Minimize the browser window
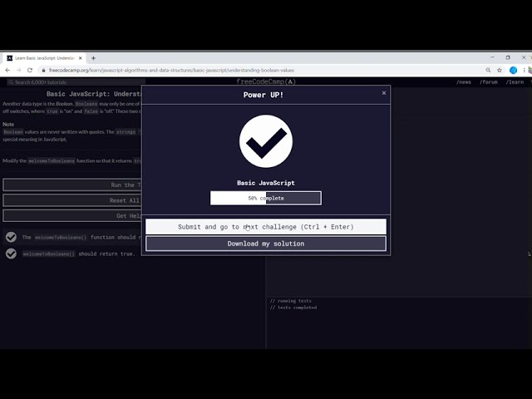Viewport: 532px width, 399px height. (x=493, y=57)
